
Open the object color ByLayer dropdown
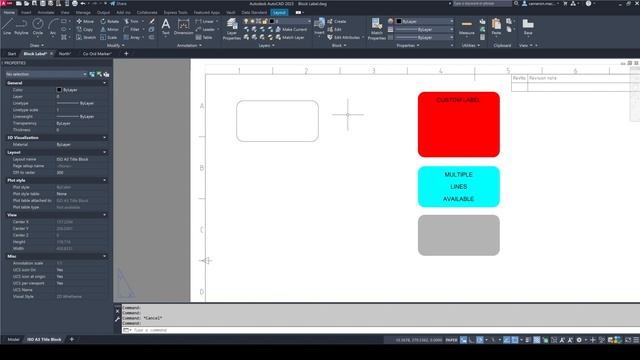point(424,21)
